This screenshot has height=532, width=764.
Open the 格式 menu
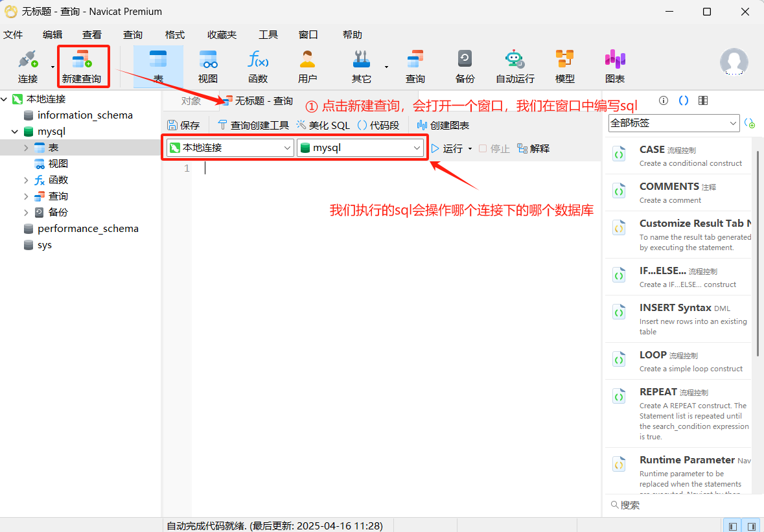[175, 34]
